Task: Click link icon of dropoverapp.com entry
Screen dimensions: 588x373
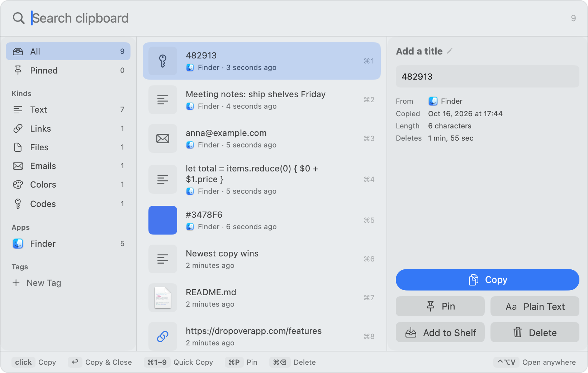Action: (x=163, y=336)
